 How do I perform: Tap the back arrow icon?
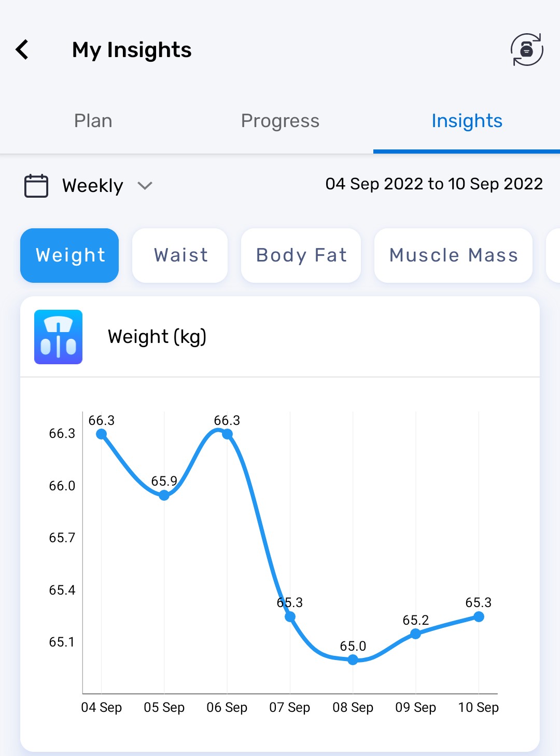point(22,50)
